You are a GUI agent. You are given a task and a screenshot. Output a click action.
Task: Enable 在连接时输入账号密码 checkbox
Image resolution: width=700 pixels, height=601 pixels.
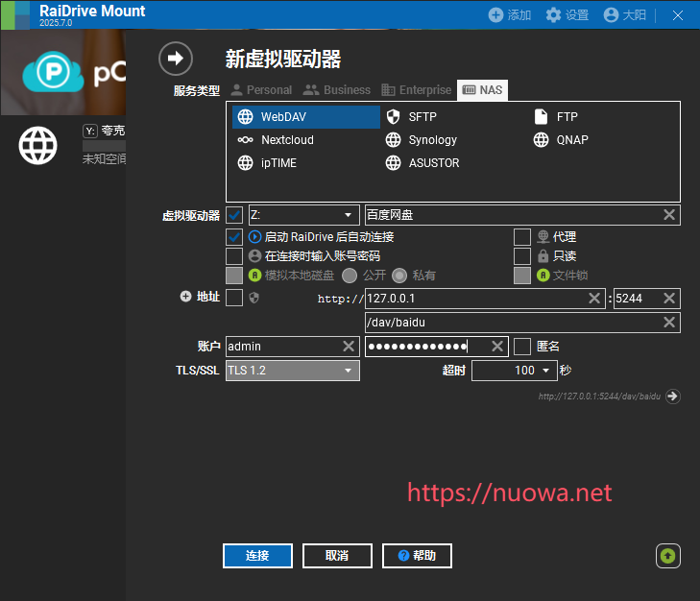pos(234,256)
